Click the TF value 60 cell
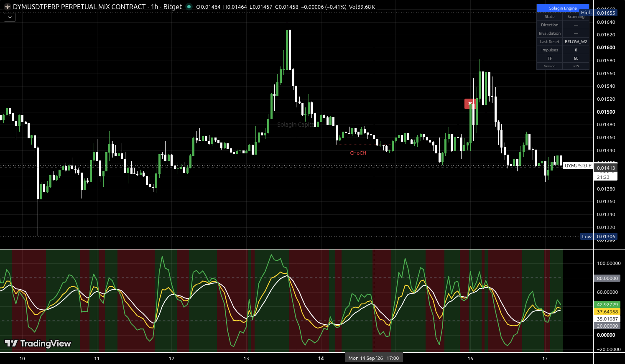Viewport: 625px width, 364px height. pyautogui.click(x=576, y=59)
